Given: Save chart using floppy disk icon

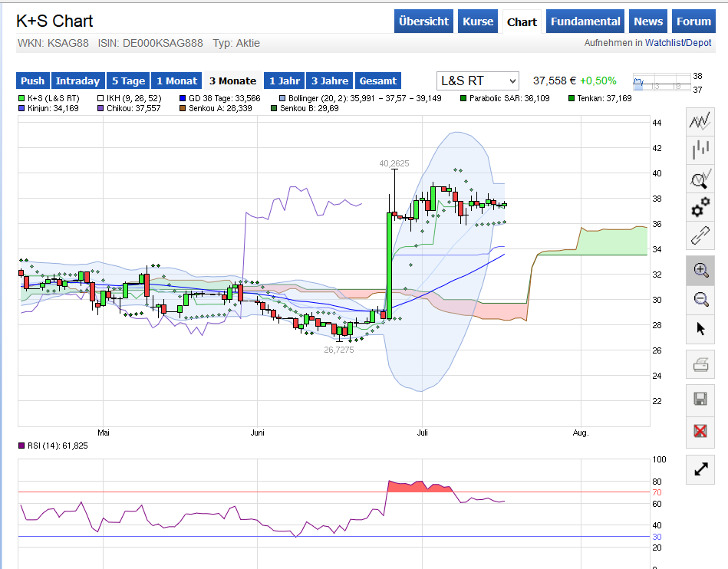Looking at the screenshot, I should 700,399.
